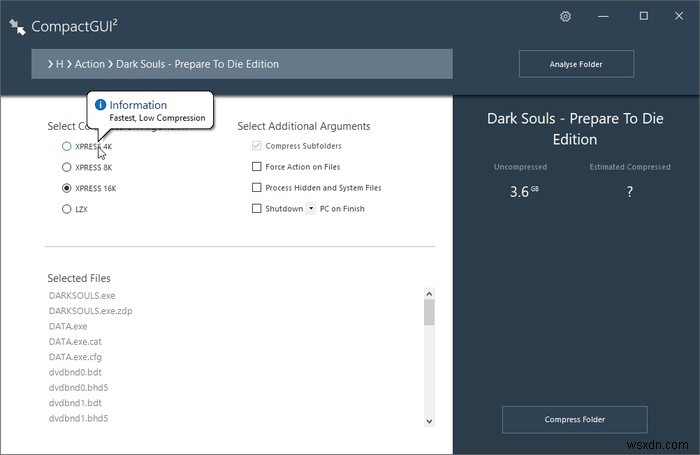The image size is (700, 455).
Task: Open the settings gear icon
Action: (x=566, y=16)
